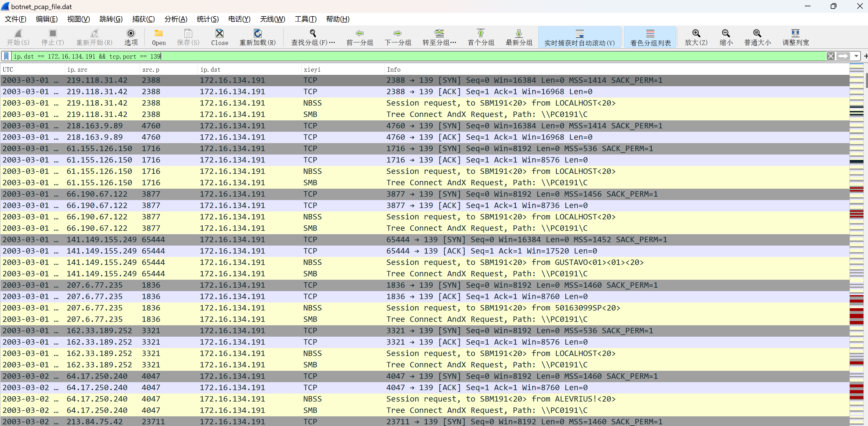Click the filter bookmark icon
868x426 pixels.
[6, 56]
